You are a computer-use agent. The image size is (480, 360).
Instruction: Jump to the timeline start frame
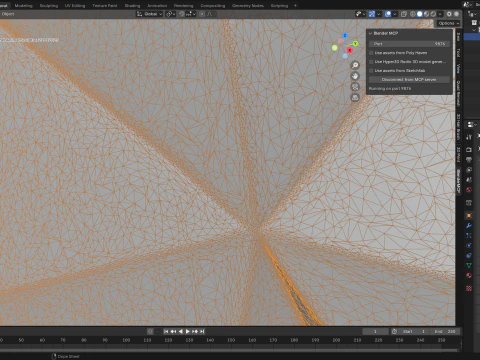pos(166,331)
